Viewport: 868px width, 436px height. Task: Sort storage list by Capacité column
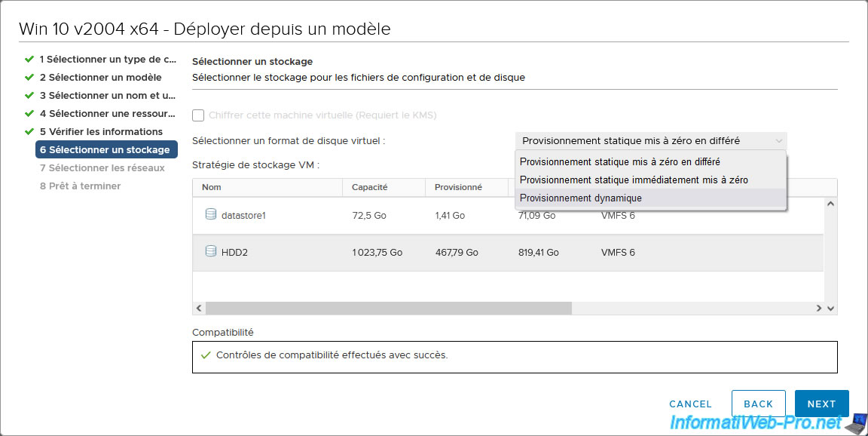[x=369, y=188]
